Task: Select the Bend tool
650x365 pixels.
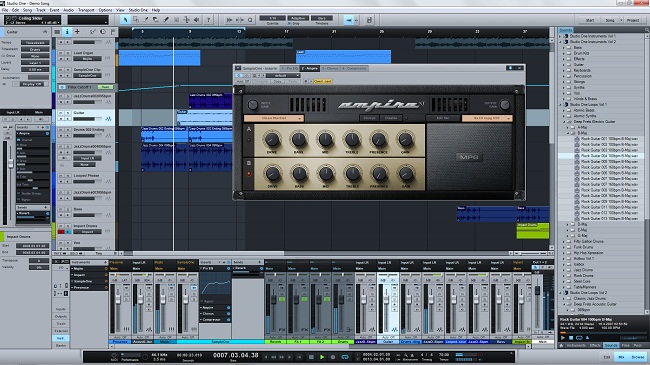Action: click(x=186, y=20)
